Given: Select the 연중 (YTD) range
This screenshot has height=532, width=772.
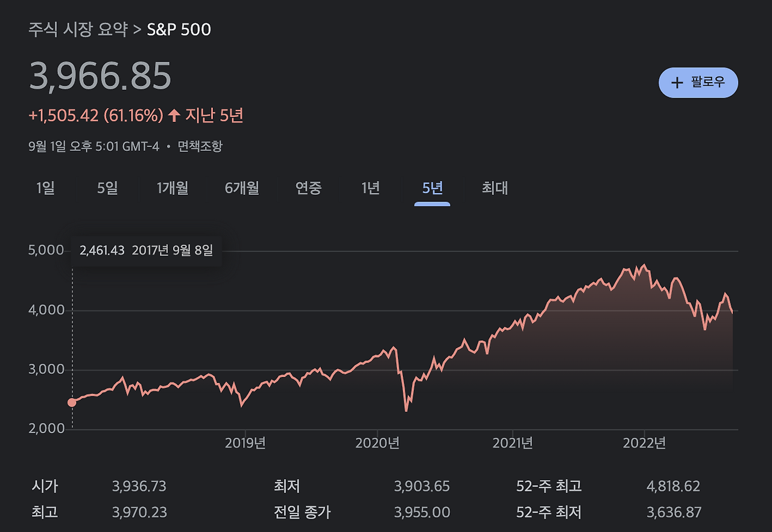Looking at the screenshot, I should point(308,188).
